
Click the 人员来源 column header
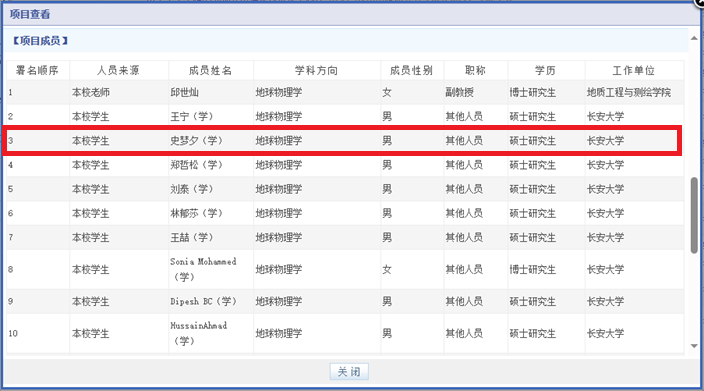coord(119,70)
